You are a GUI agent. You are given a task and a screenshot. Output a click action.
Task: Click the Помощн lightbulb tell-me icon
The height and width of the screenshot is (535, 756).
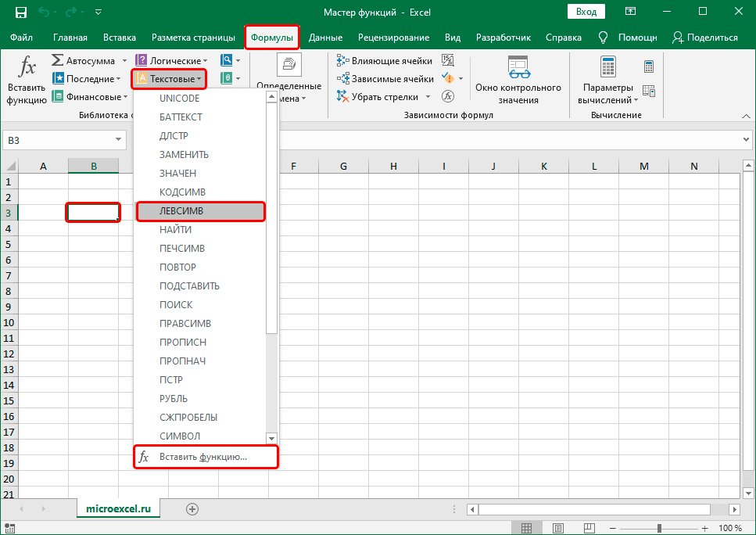click(x=603, y=37)
